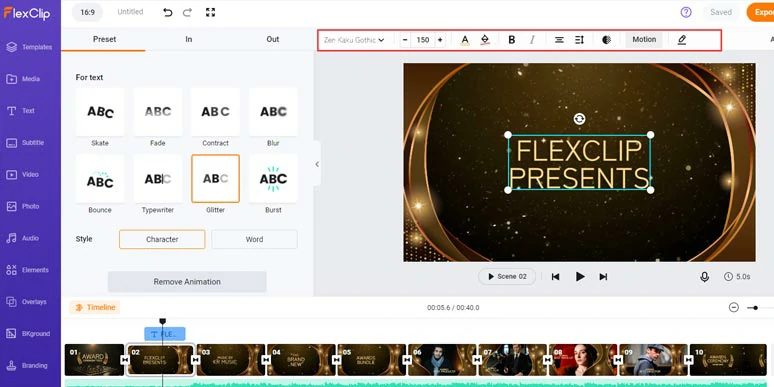Click the fullscreen expand icon
Viewport: 774px width, 387px height.
tap(210, 12)
